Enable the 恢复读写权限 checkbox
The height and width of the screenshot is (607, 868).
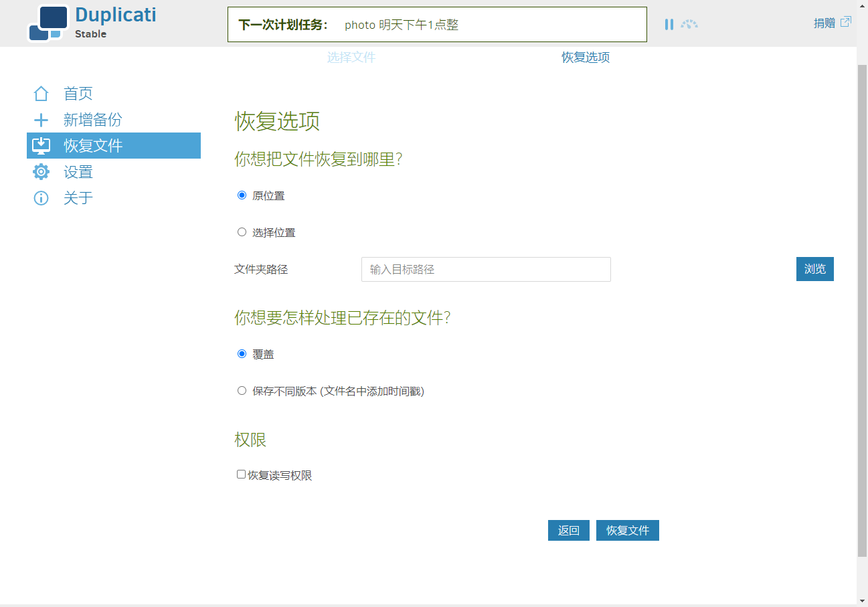(x=241, y=474)
